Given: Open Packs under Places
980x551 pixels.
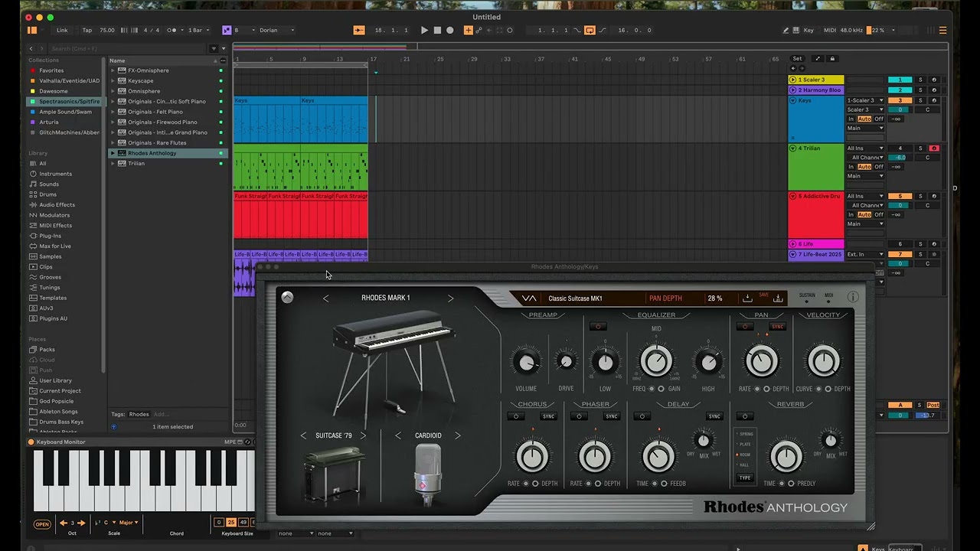Looking at the screenshot, I should point(47,349).
